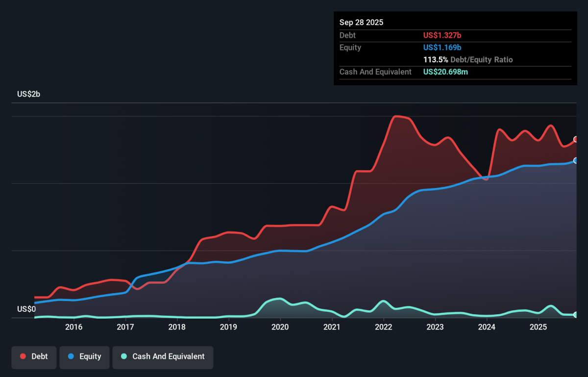Click the 2025 x-axis label
Screen dimensions: 588x377
pyautogui.click(x=538, y=327)
